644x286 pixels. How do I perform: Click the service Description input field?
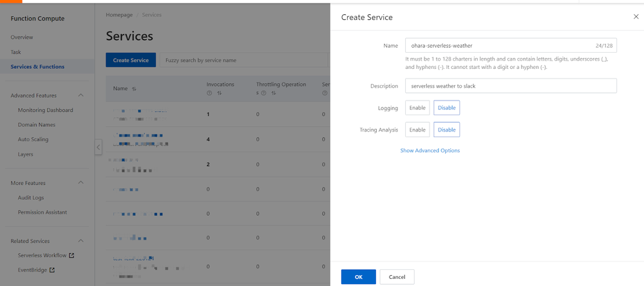pyautogui.click(x=510, y=86)
